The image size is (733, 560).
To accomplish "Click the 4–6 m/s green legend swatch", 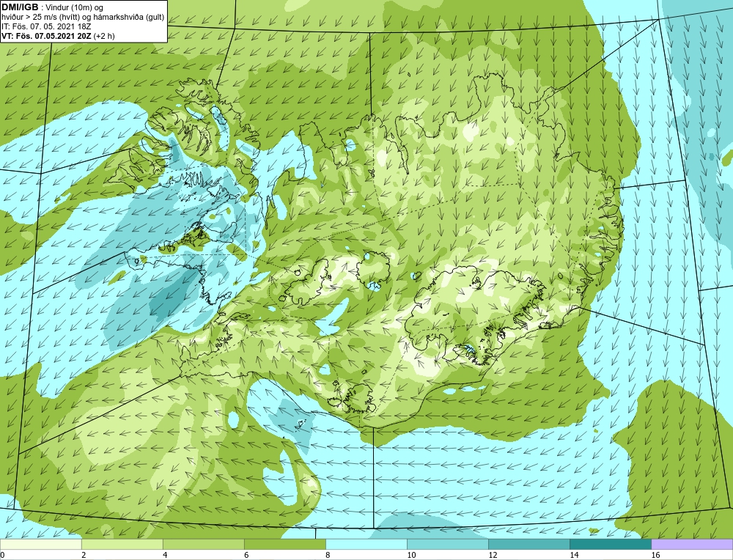I will 203,544.
